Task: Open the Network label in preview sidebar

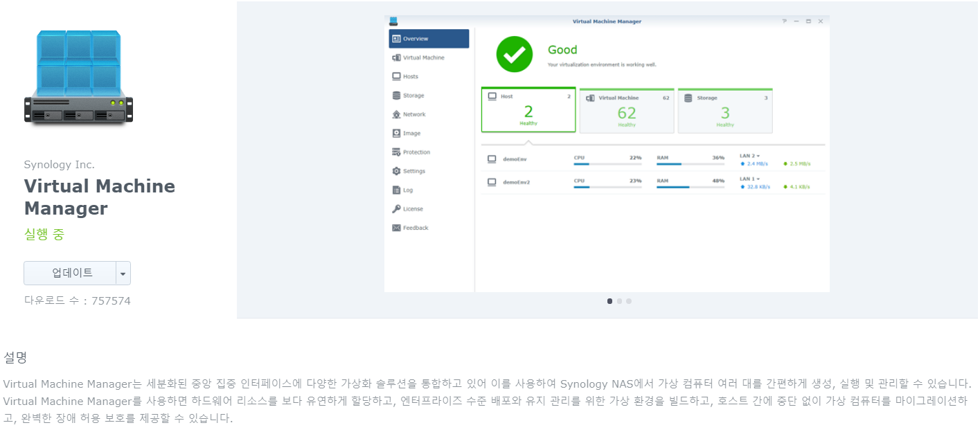Action: click(414, 114)
